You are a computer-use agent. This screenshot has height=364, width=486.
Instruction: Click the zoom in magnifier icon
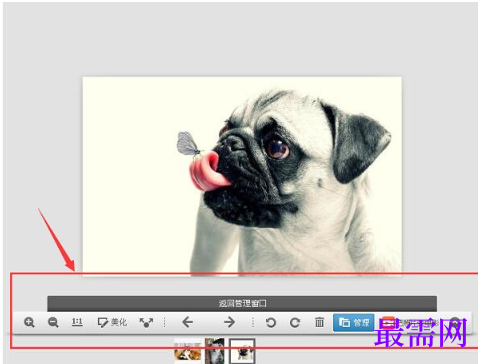click(29, 322)
